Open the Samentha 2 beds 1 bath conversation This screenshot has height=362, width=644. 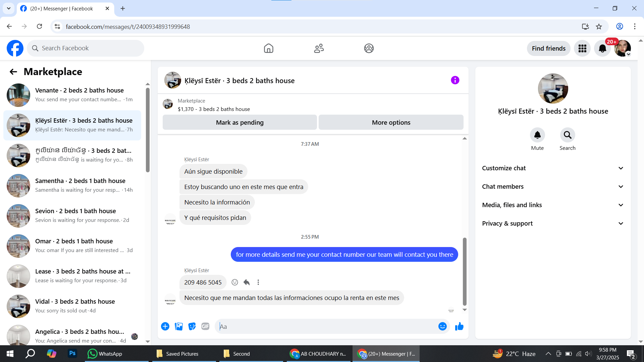[x=72, y=186]
